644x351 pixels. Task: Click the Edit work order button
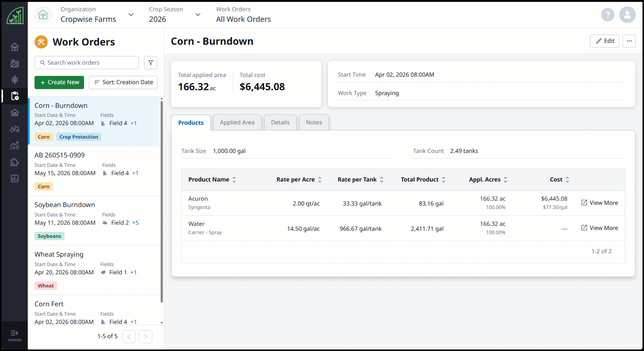pos(605,41)
